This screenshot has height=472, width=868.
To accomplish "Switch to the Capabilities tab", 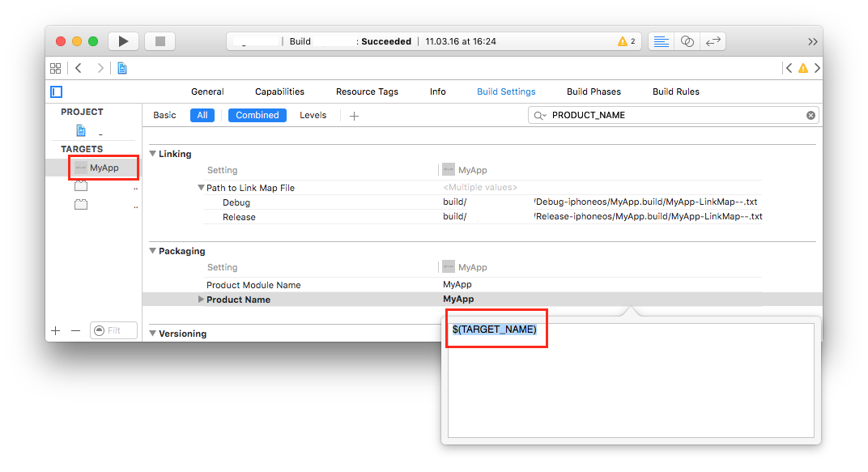I will point(279,92).
